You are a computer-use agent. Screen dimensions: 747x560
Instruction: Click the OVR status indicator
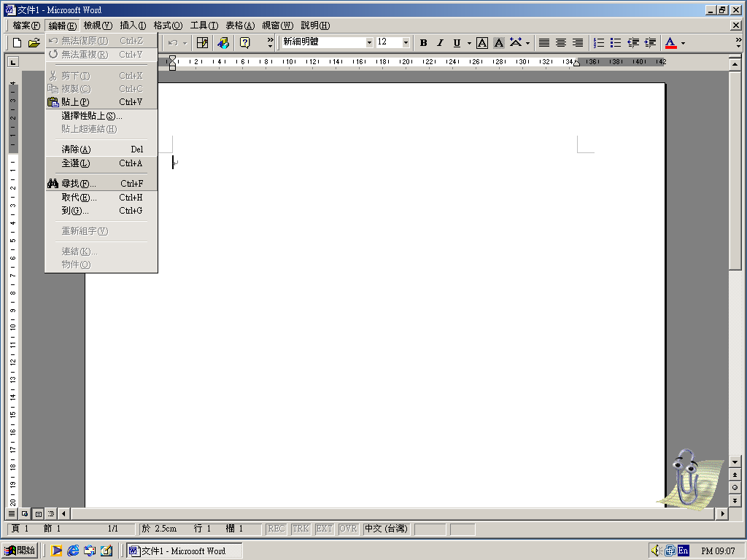(x=348, y=529)
